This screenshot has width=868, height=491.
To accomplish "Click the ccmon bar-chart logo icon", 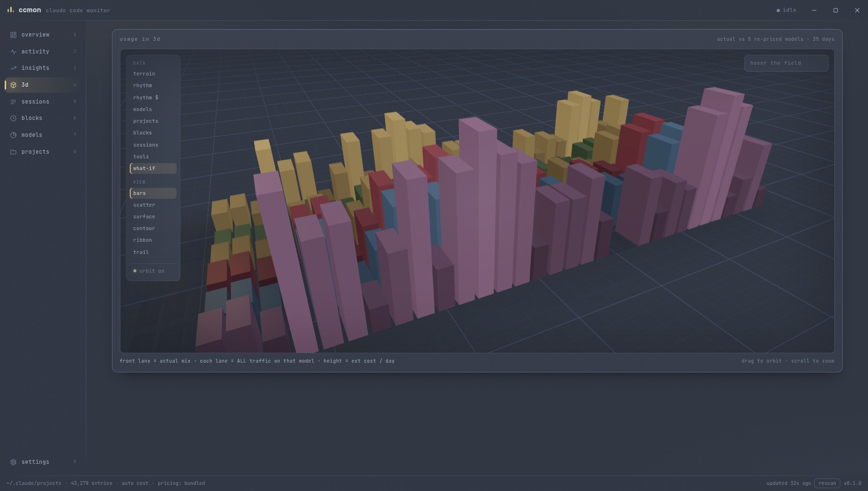I will [x=10, y=10].
